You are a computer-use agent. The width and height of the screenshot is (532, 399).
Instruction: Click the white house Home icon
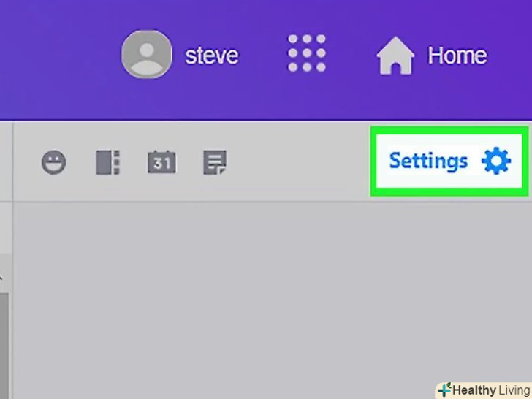pos(395,56)
